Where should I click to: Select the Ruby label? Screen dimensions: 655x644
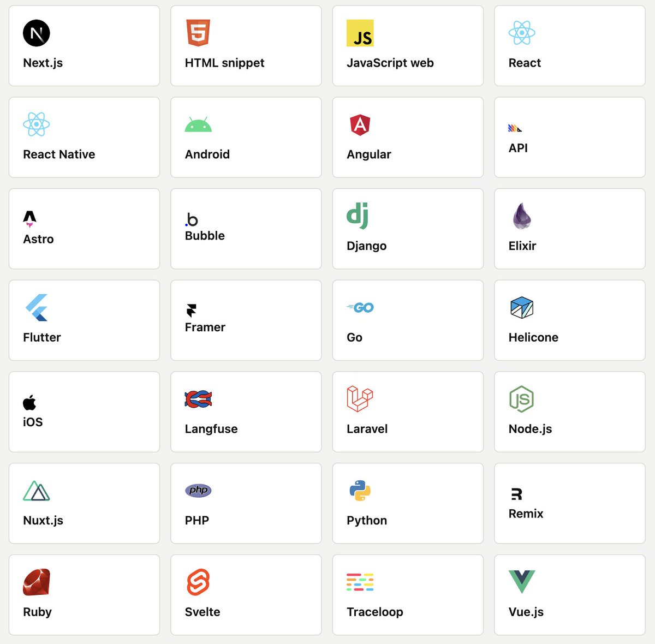[x=37, y=612]
